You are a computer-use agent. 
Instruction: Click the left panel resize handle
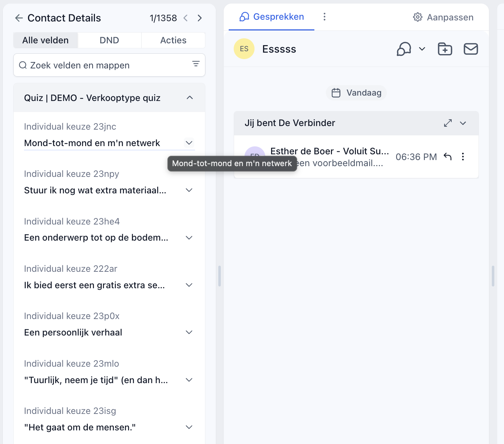pyautogui.click(x=219, y=276)
